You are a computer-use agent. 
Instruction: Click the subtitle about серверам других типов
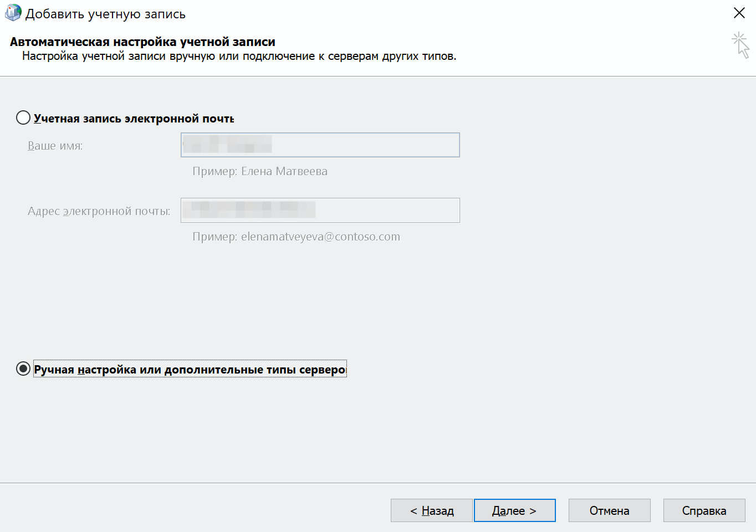(239, 56)
